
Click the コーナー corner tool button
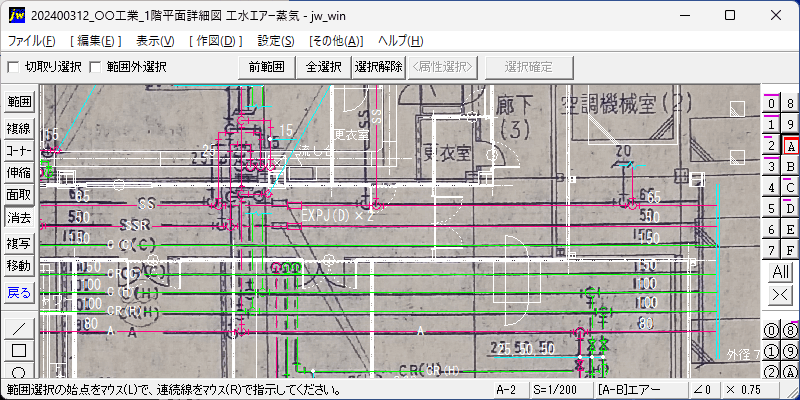[19, 151]
